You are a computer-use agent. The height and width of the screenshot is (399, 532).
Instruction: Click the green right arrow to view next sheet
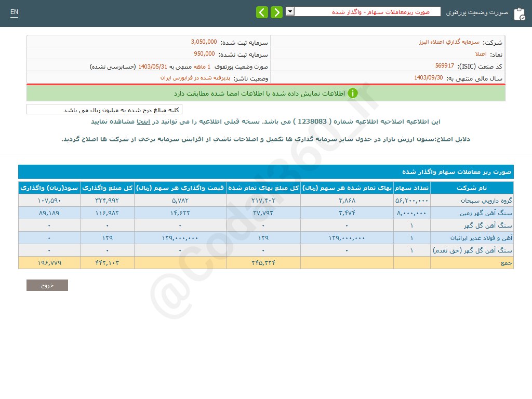coord(276,12)
